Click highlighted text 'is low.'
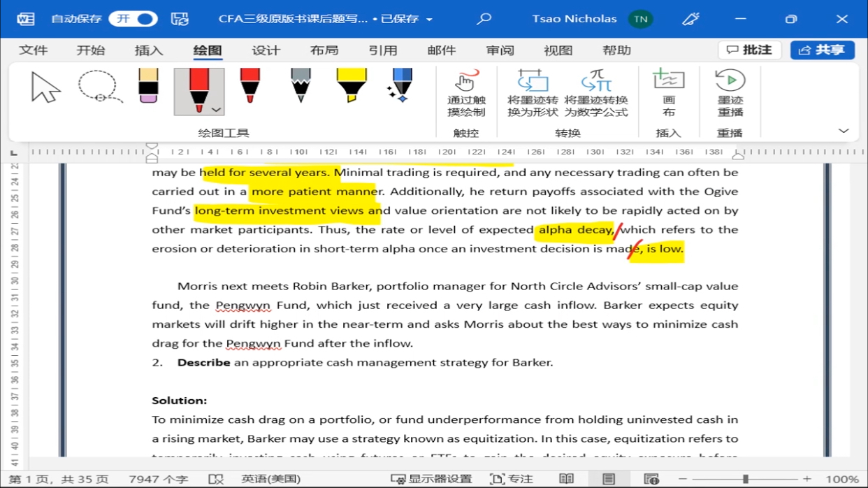The image size is (868, 488). tap(665, 249)
